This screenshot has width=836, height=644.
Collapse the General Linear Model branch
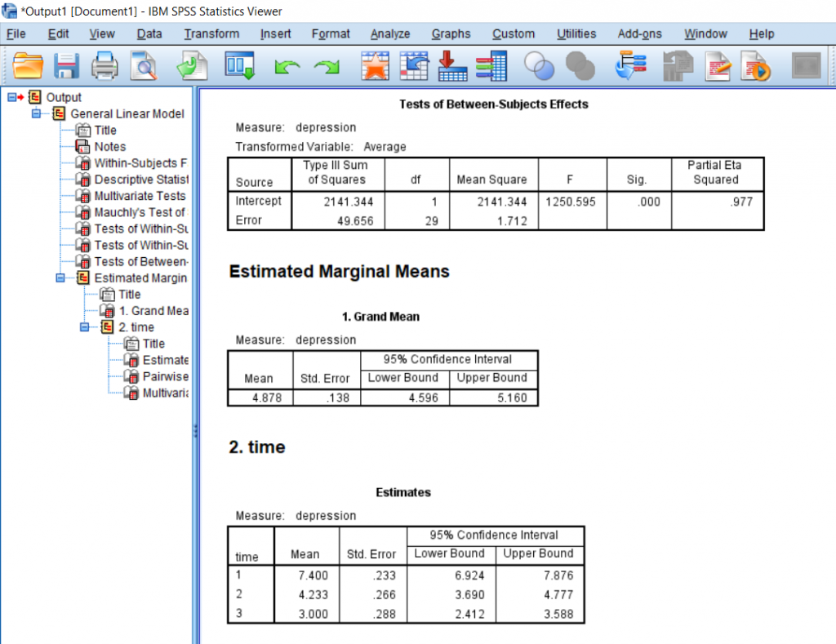(x=35, y=113)
